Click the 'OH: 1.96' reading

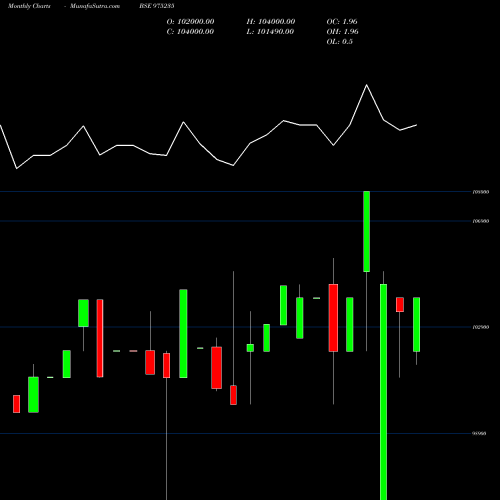pos(342,32)
